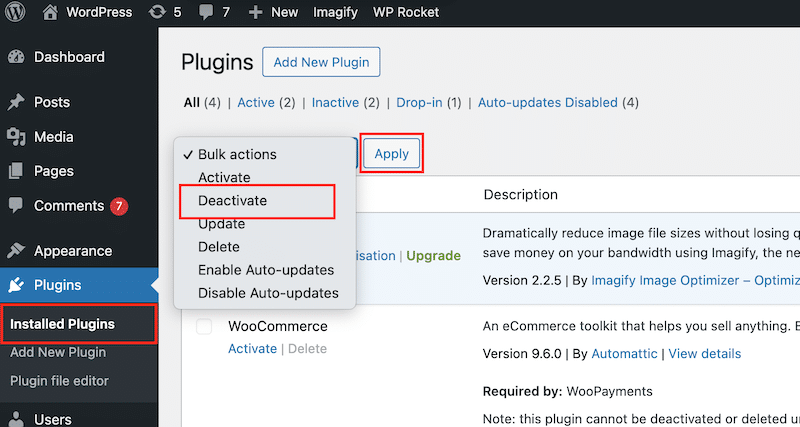Image resolution: width=800 pixels, height=427 pixels.
Task: Click the home icon beside WordPress
Action: click(x=50, y=12)
